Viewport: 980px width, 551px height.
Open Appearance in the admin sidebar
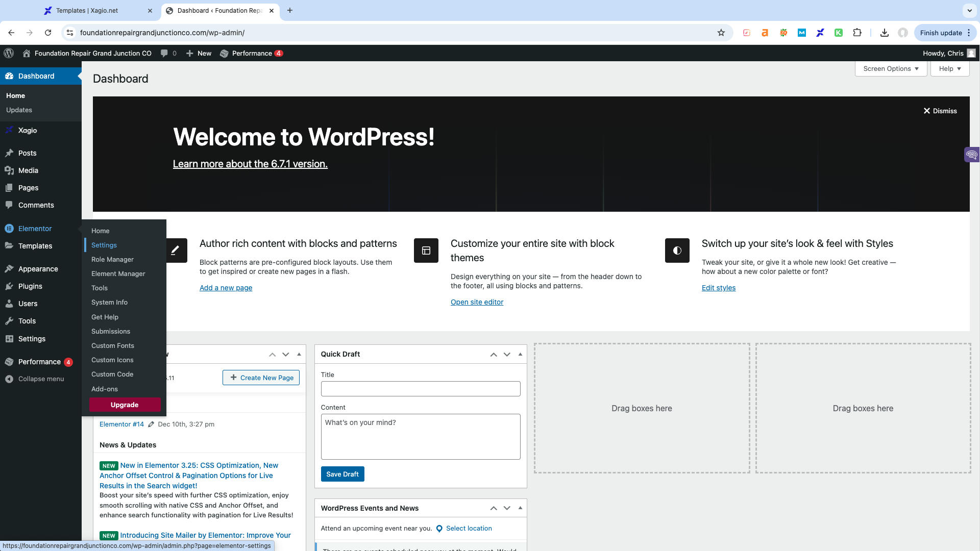[38, 269]
